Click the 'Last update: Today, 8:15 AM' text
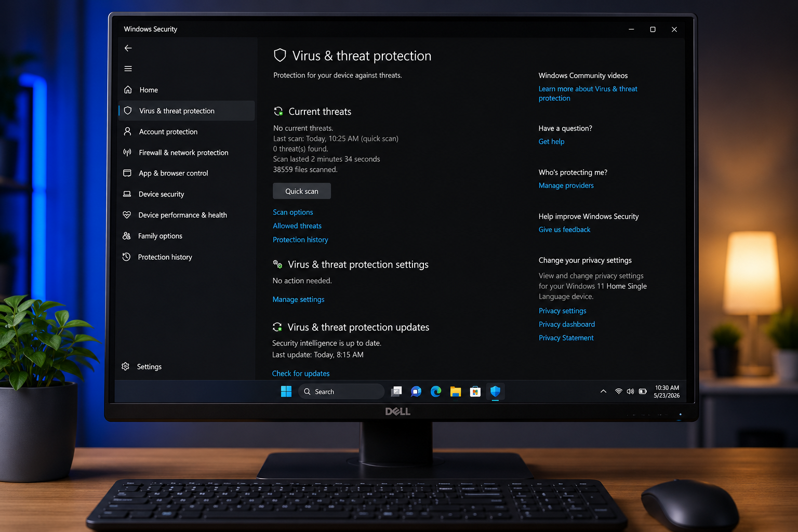The height and width of the screenshot is (532, 798). (318, 354)
